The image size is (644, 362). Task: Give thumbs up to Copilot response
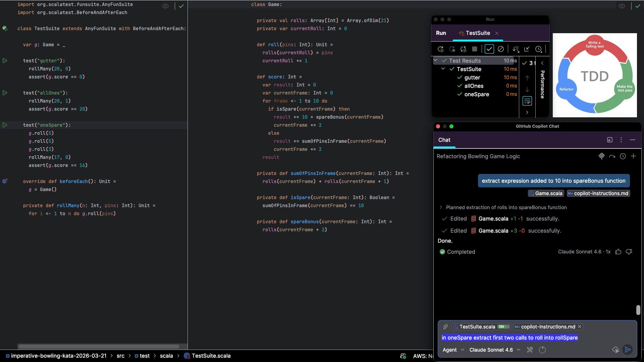[x=618, y=252]
